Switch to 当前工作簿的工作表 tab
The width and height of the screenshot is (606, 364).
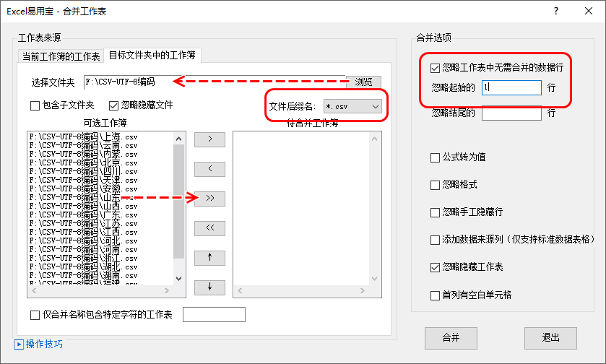pyautogui.click(x=61, y=56)
